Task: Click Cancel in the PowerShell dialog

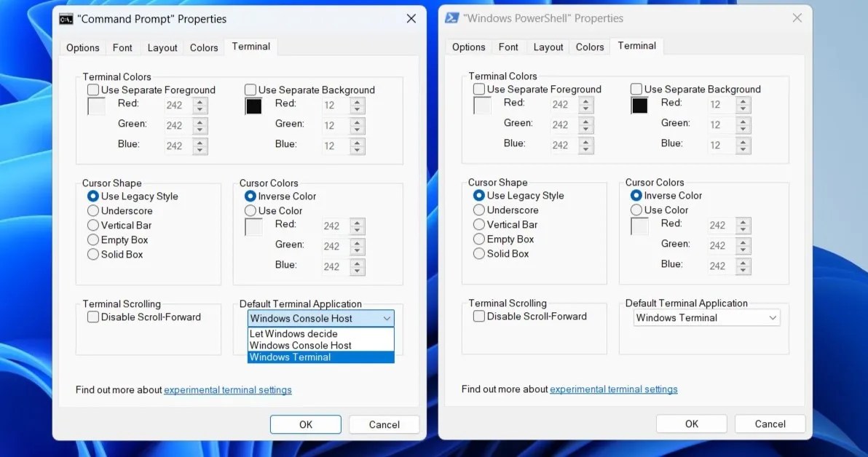Action: pyautogui.click(x=770, y=424)
